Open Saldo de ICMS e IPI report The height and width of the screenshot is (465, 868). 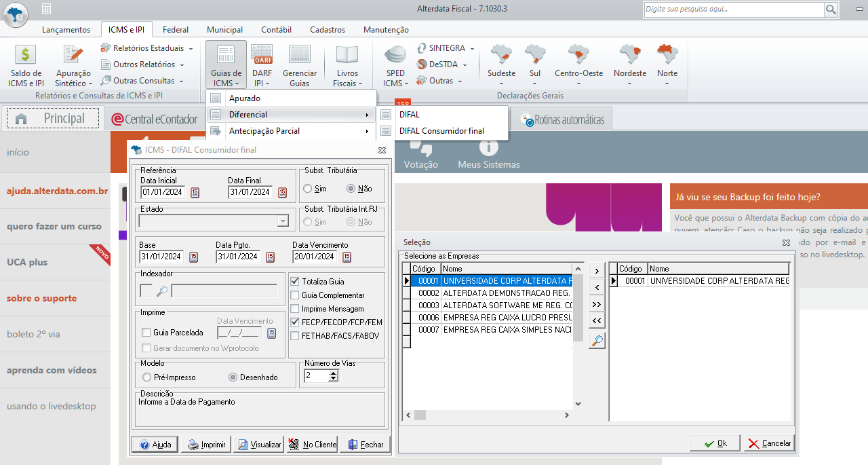click(26, 66)
